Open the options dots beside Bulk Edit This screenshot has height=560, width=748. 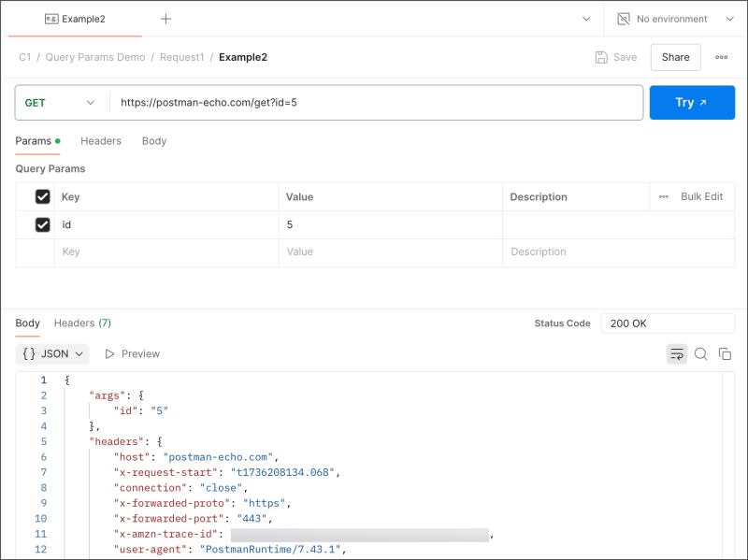(x=664, y=196)
